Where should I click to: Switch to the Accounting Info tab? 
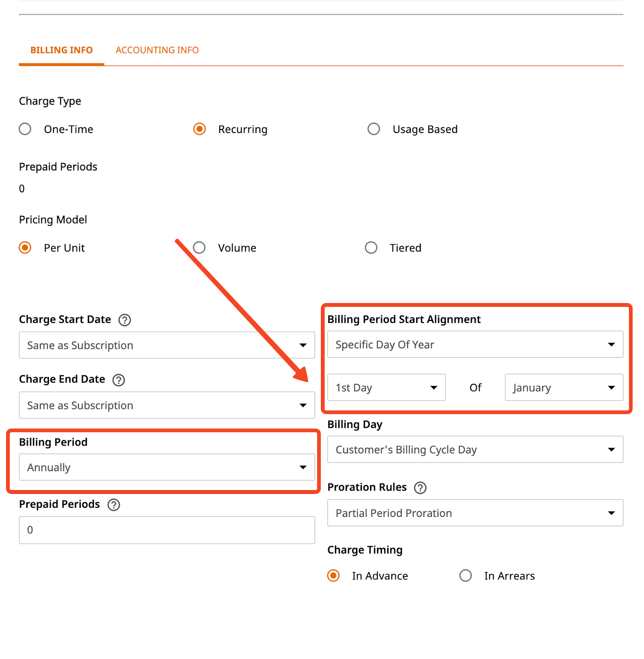(x=157, y=50)
